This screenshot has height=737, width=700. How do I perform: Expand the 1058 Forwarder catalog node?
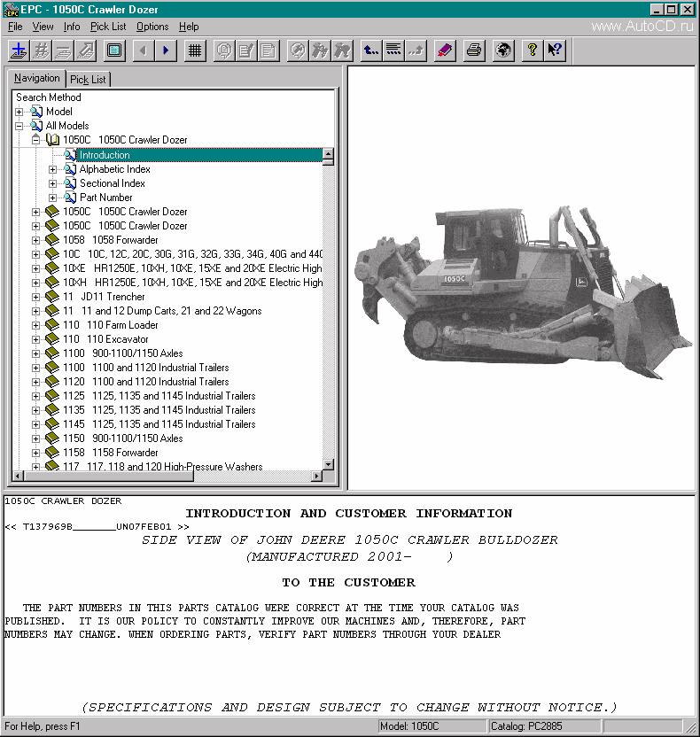pyautogui.click(x=35, y=240)
